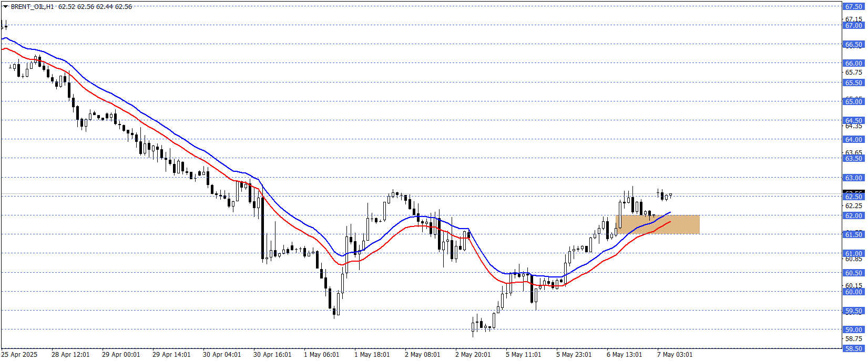Click the BRENT_OIL,H1 chart title text
This screenshot has width=868, height=361.
point(33,7)
